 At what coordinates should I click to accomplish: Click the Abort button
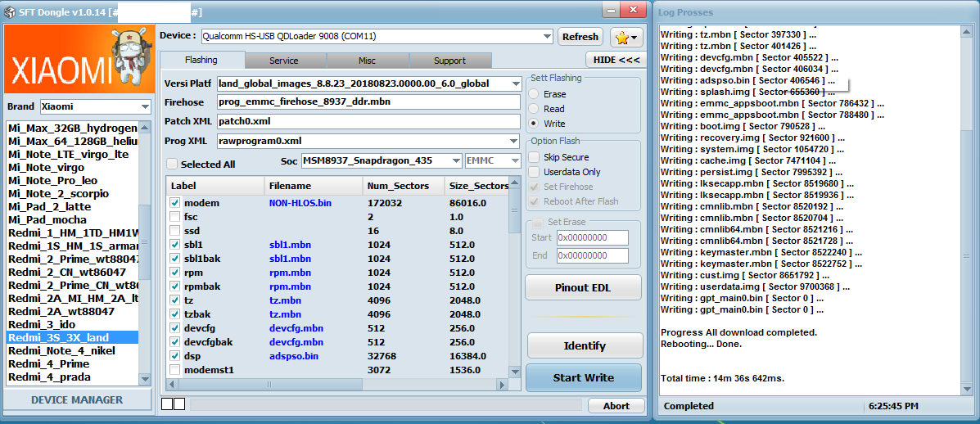click(616, 406)
